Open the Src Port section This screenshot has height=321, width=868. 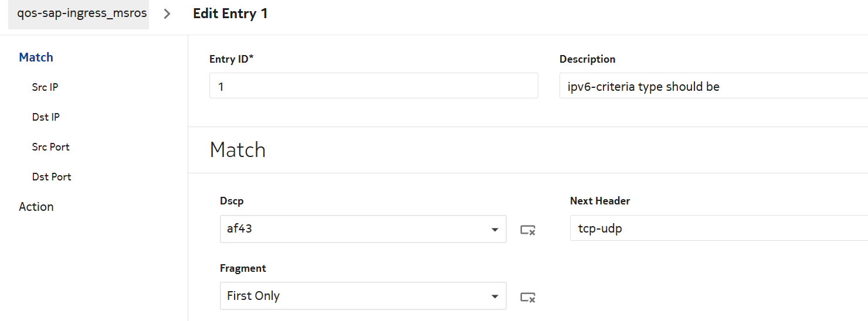(51, 147)
